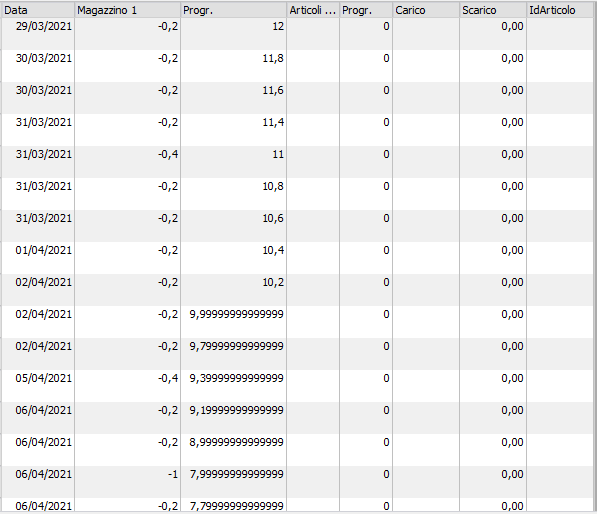The width and height of the screenshot is (597, 514).
Task: Click the Magazzino 1 column header
Action: (127, 10)
